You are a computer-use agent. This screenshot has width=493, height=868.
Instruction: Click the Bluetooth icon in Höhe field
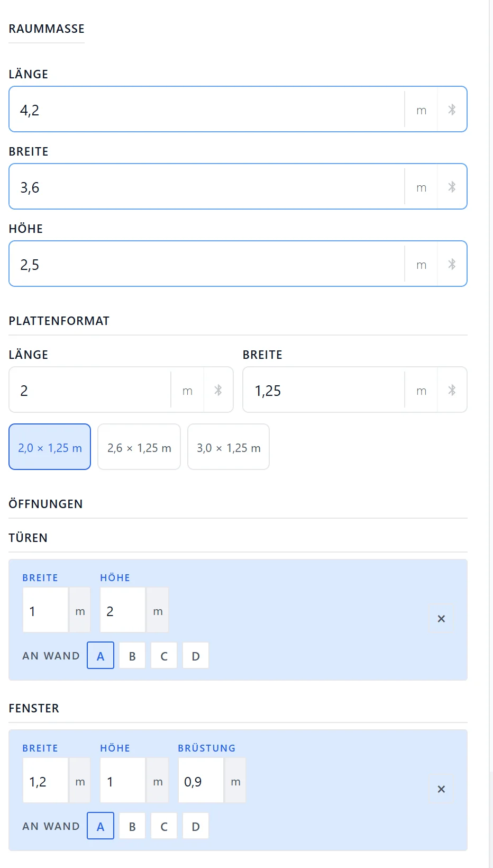[452, 264]
